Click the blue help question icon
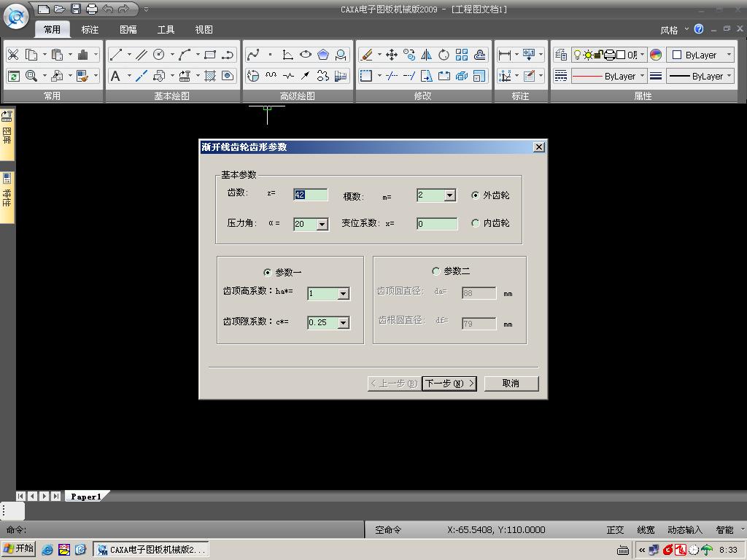Image resolution: width=747 pixels, height=560 pixels. 699,29
